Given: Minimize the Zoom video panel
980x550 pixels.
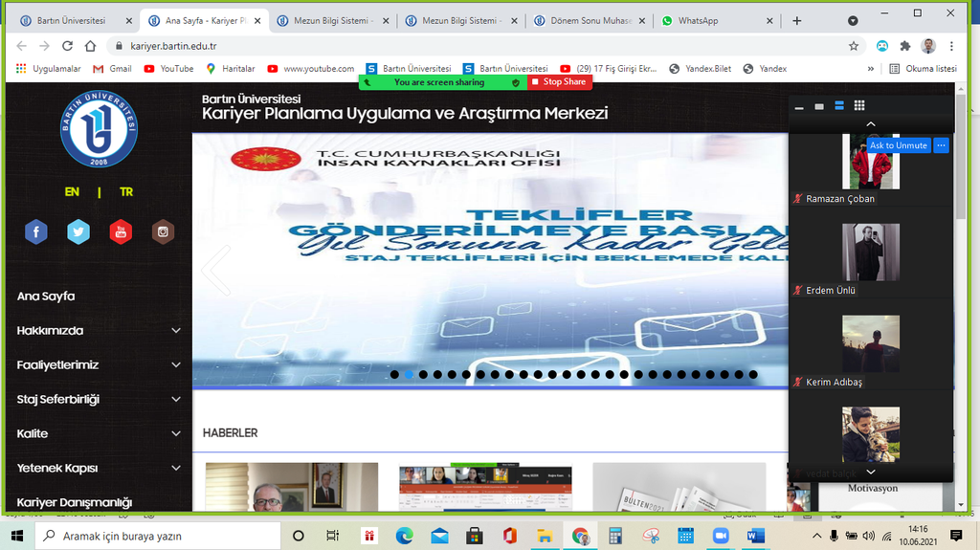Looking at the screenshot, I should [x=799, y=106].
